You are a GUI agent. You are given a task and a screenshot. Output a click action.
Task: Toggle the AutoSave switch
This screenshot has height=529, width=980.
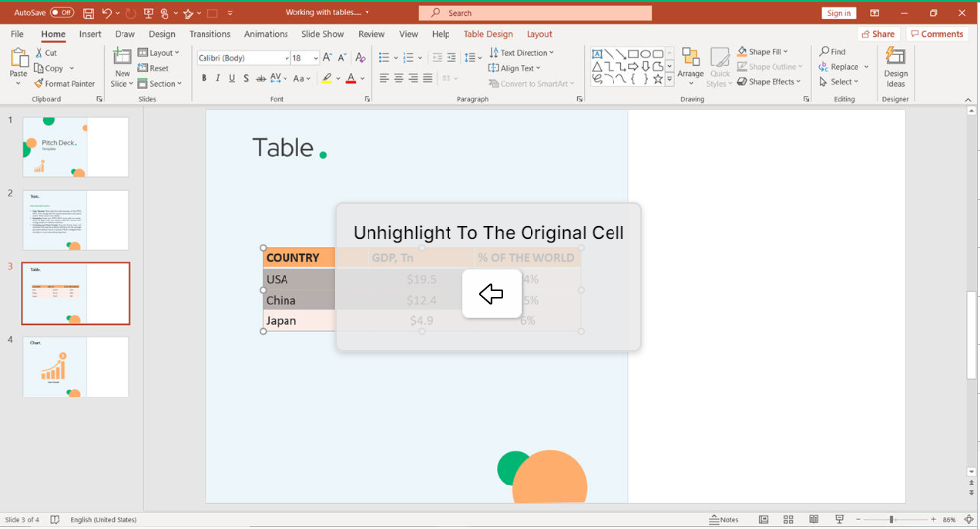(x=61, y=13)
